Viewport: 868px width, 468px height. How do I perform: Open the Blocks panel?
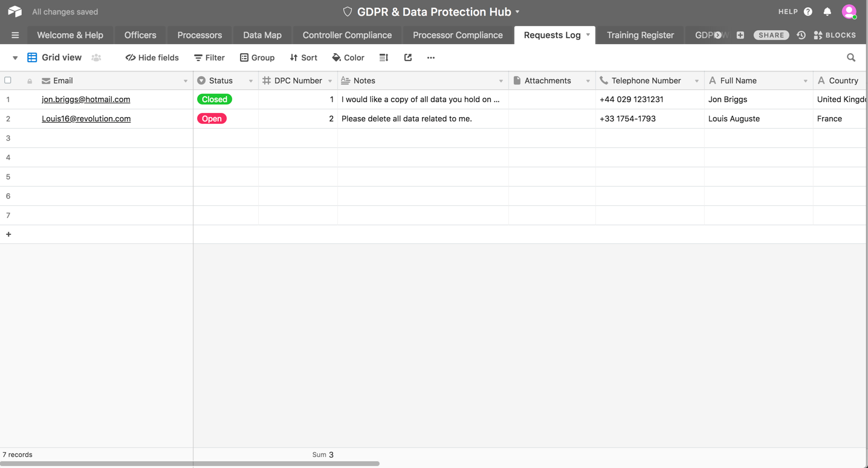pos(834,35)
